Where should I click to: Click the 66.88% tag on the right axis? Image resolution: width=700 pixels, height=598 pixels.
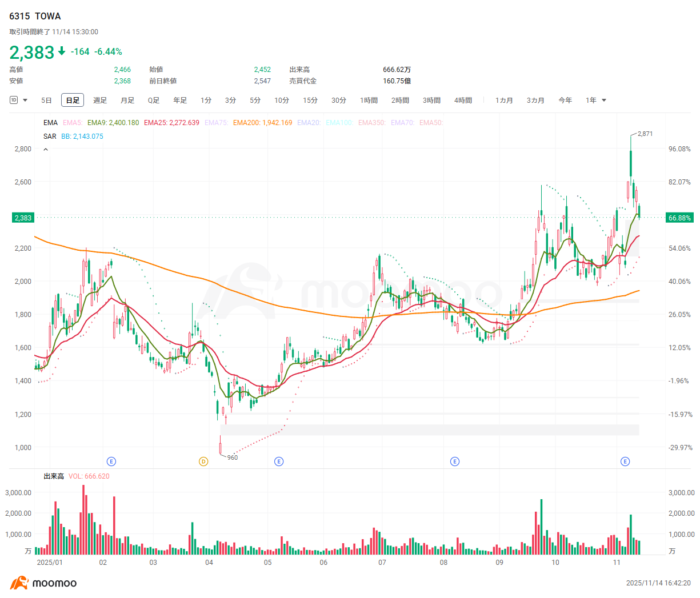(x=679, y=218)
